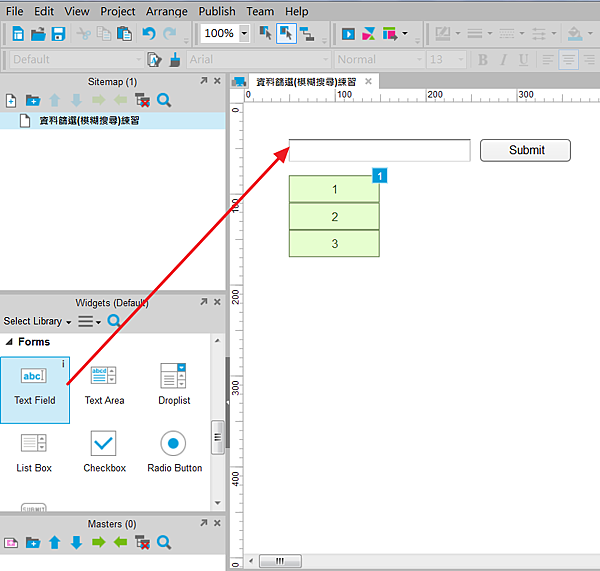Align text left
The image size is (600, 571).
click(x=548, y=60)
